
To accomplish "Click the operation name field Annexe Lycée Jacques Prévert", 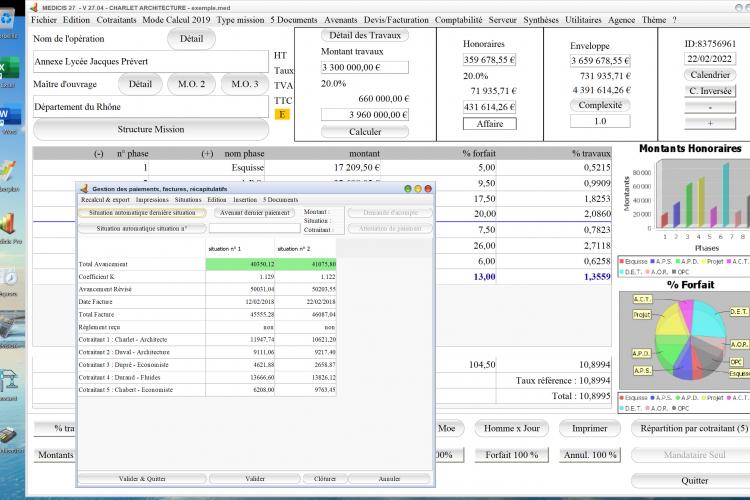I will coord(151,61).
